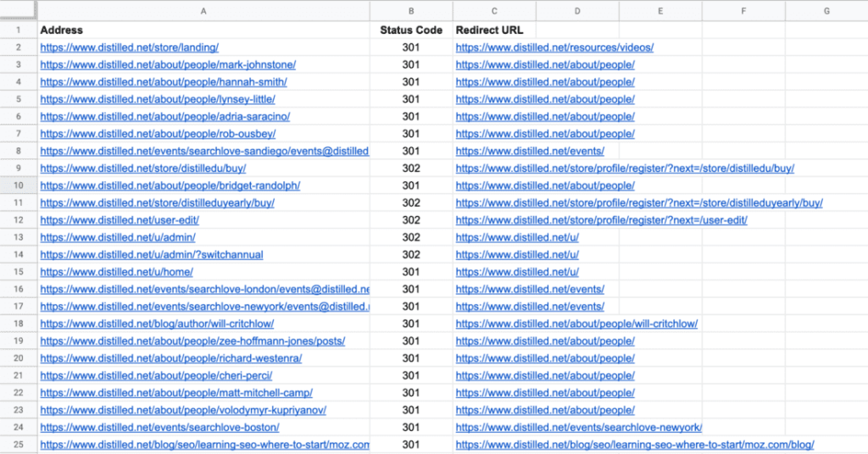The height and width of the screenshot is (454, 868).
Task: Click the 301 status cell in row 25
Action: tap(411, 444)
